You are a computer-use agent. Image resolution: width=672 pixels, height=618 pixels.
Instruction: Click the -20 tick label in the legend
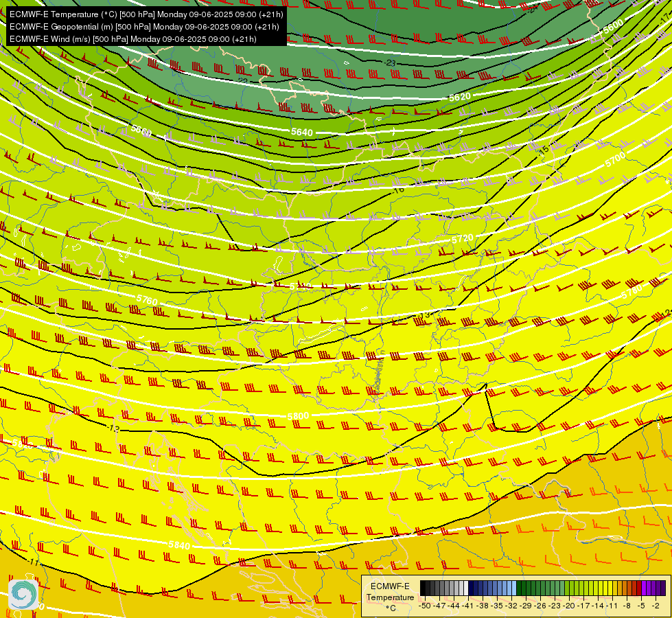pyautogui.click(x=569, y=606)
